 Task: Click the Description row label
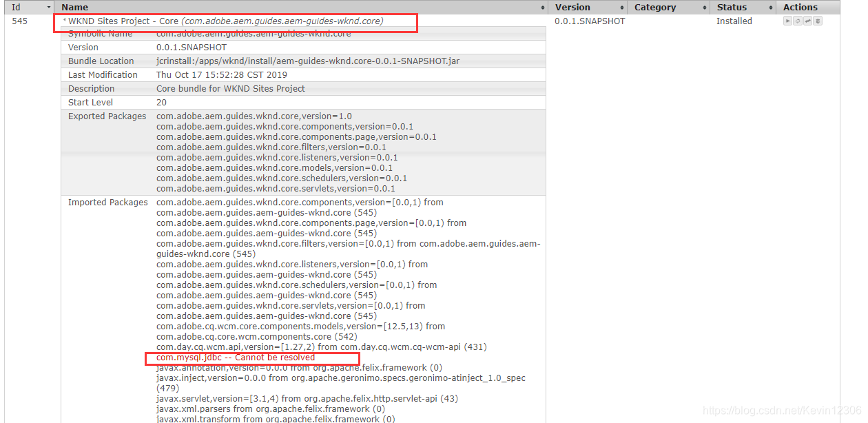point(92,89)
